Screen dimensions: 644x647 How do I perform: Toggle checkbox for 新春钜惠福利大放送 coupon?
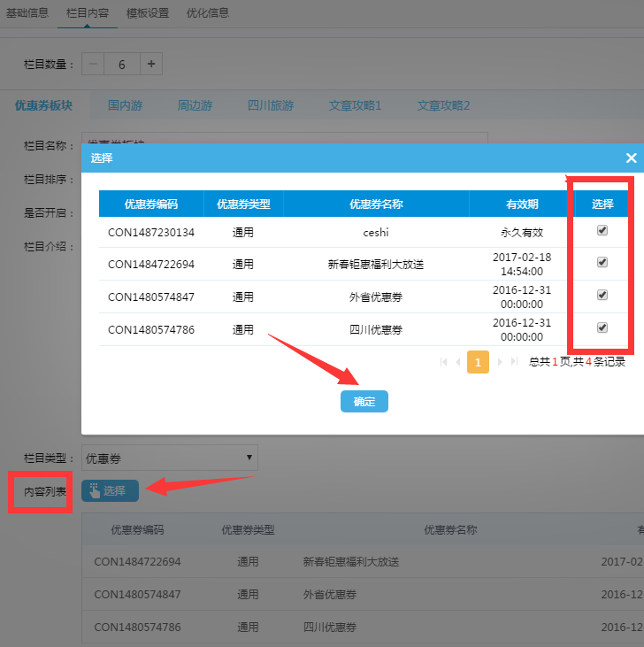[x=602, y=262]
